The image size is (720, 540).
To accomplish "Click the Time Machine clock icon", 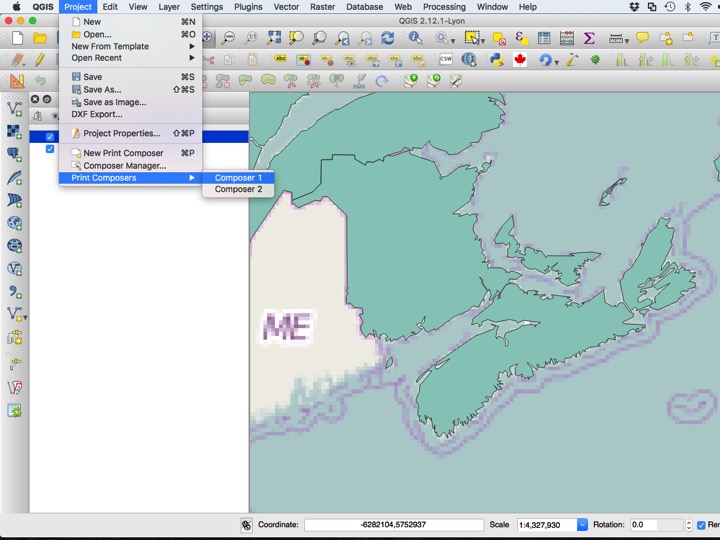I will click(669, 6).
